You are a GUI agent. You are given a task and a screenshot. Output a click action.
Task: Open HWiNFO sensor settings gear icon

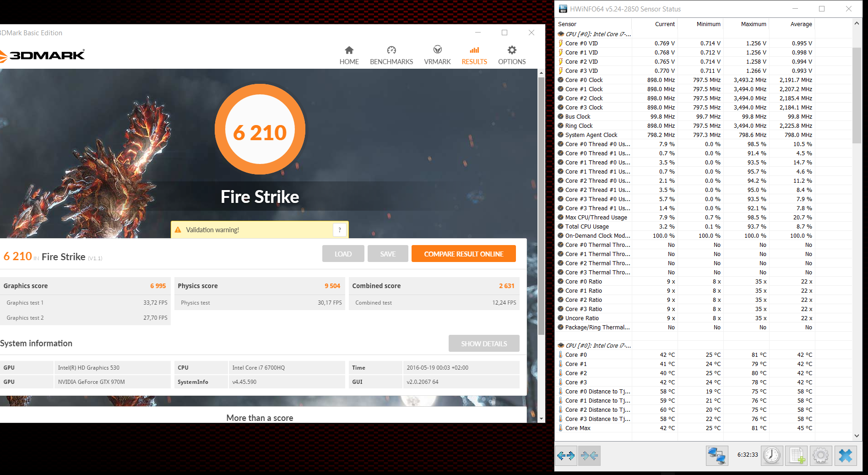[821, 455]
